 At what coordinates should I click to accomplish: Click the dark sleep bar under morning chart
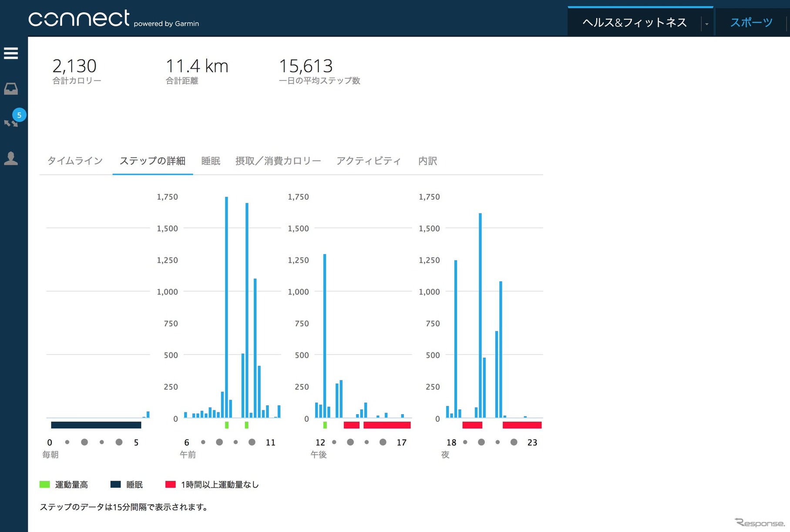coord(96,425)
